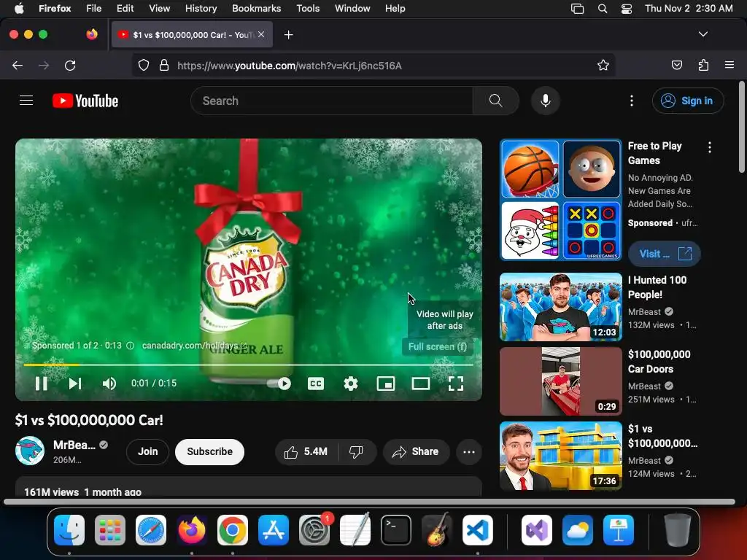The image size is (747, 560).
Task: Click Visit button on the sponsored ad
Action: [x=664, y=254]
